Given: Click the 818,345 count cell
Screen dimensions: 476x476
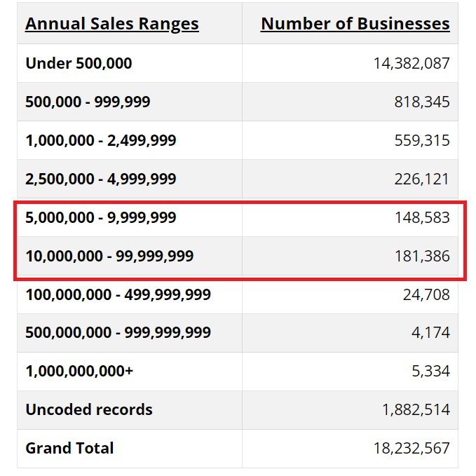Looking at the screenshot, I should (422, 102).
